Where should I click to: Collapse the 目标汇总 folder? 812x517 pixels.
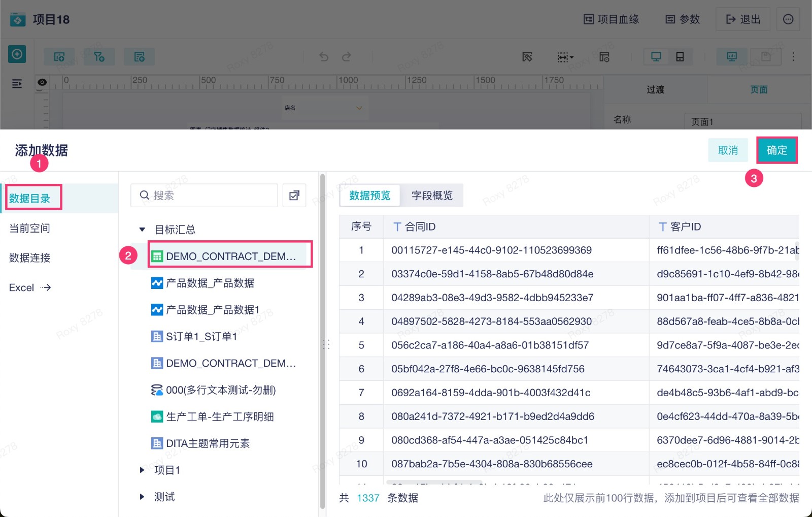[x=143, y=230]
